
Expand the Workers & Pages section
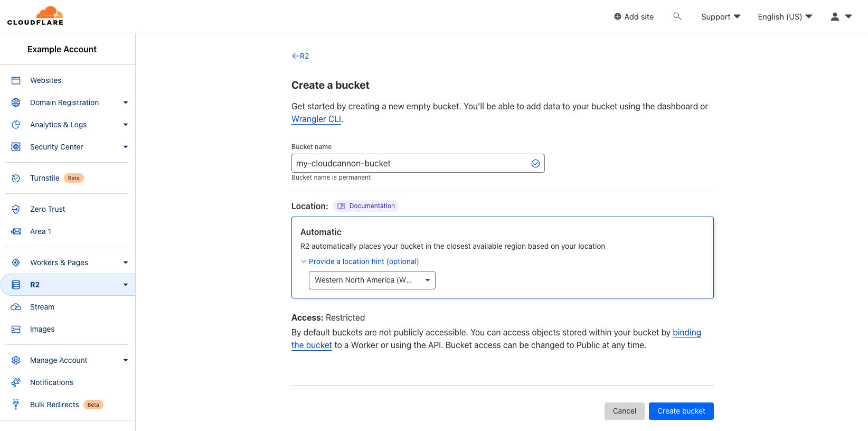coord(125,262)
